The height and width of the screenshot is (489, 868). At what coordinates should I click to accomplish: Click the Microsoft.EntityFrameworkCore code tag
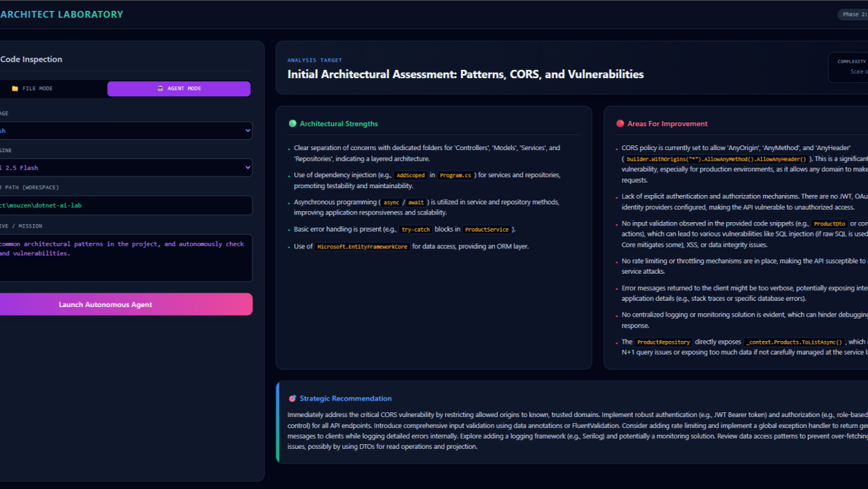coord(363,247)
